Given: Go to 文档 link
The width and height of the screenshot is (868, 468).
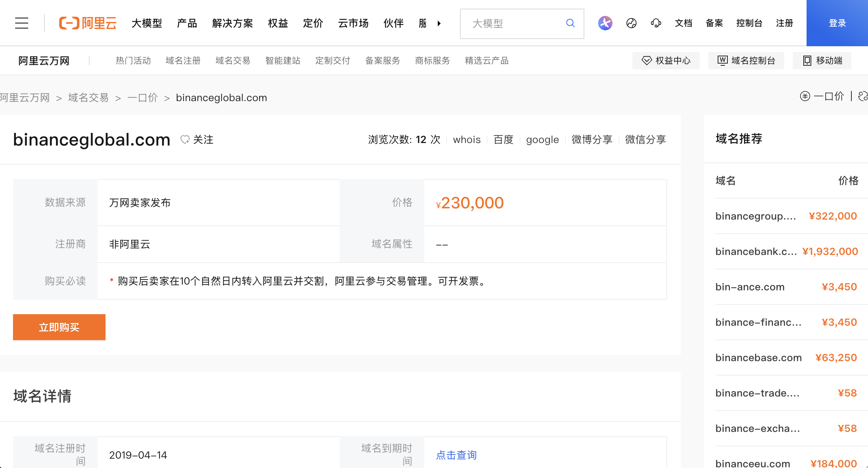Looking at the screenshot, I should 684,23.
